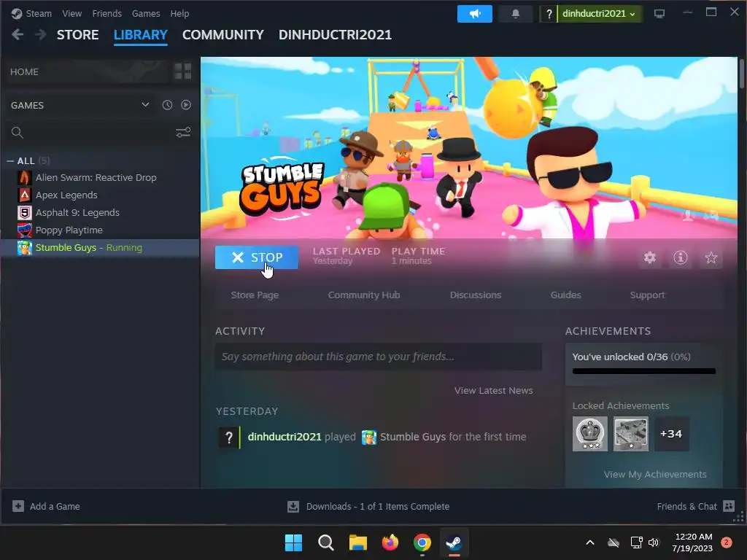Click the crown locked achievement
This screenshot has height=560, width=747.
589,434
